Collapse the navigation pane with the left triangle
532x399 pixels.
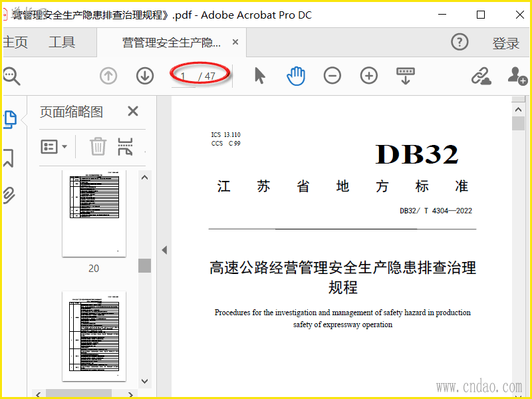(164, 250)
